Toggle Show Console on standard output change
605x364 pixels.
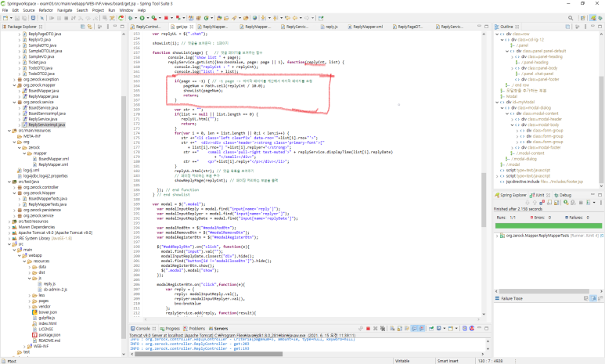pyautogui.click(x=414, y=329)
